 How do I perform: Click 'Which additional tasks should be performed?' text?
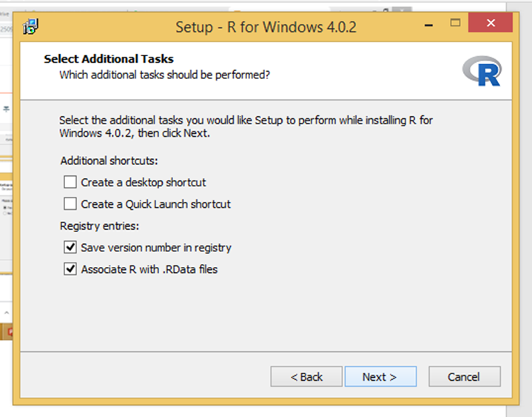tap(164, 75)
